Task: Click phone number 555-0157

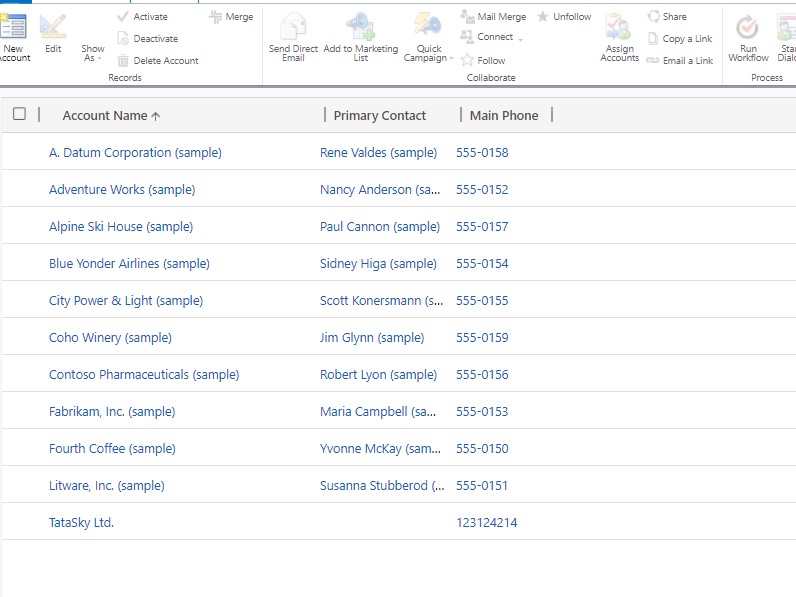Action: coord(482,227)
